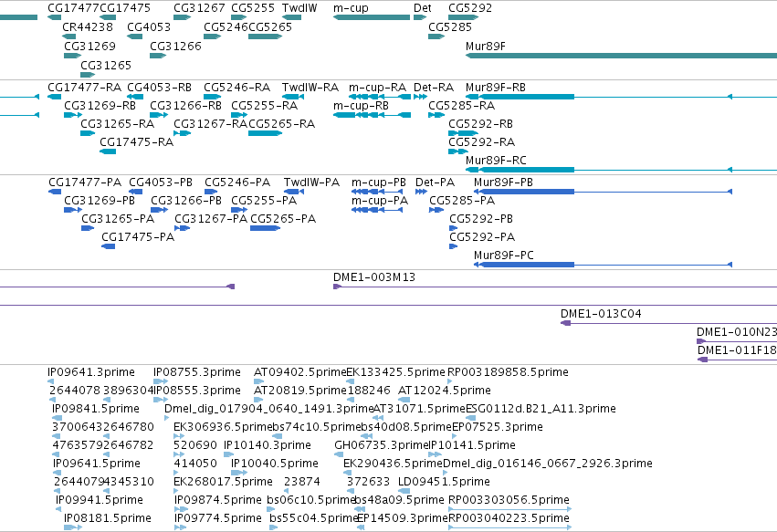The width and height of the screenshot is (777, 532).
Task: Click EST EK268017.5prime
Action: click(223, 482)
